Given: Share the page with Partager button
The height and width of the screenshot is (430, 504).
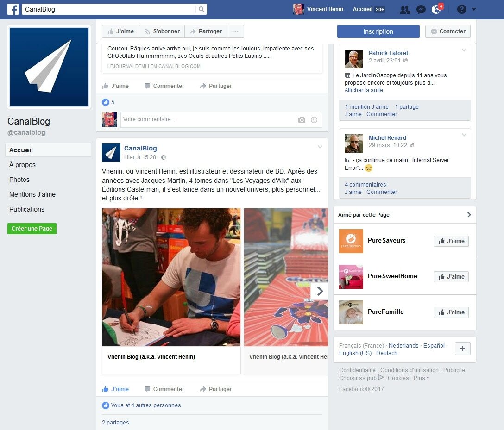Looking at the screenshot, I should (x=206, y=31).
